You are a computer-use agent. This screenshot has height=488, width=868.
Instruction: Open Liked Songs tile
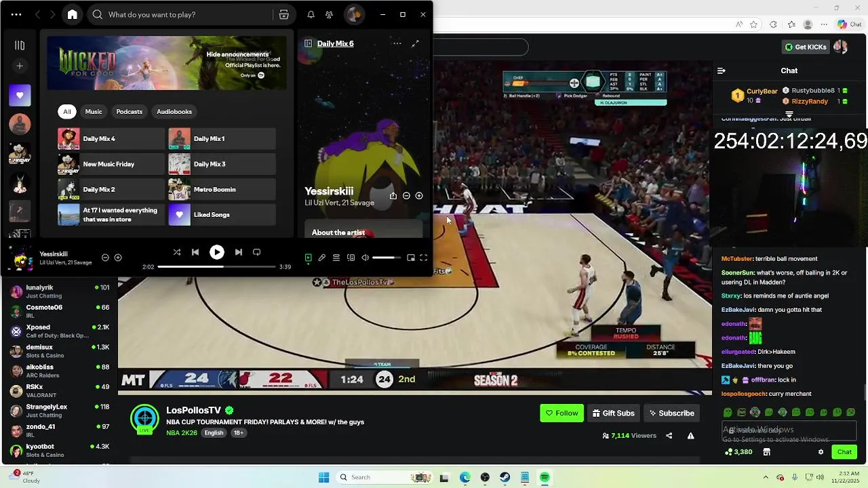(x=222, y=215)
